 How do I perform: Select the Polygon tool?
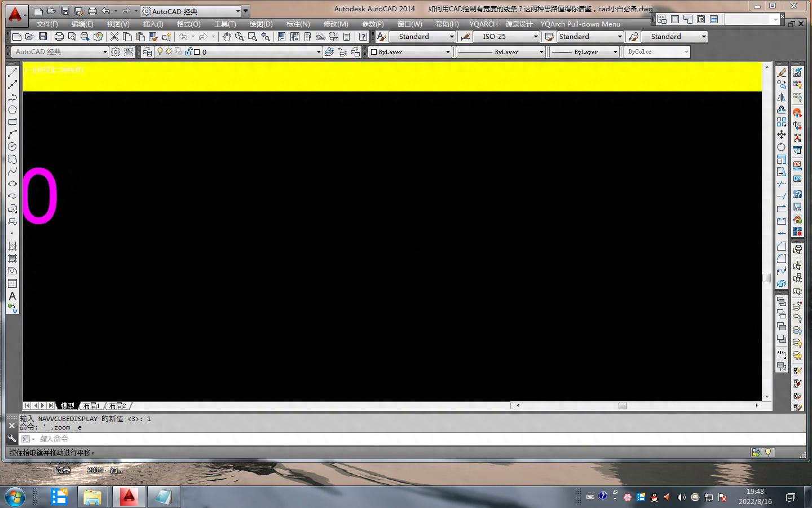click(x=12, y=110)
